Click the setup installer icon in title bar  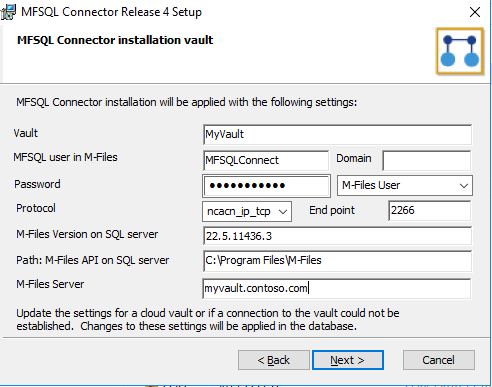coord(8,12)
